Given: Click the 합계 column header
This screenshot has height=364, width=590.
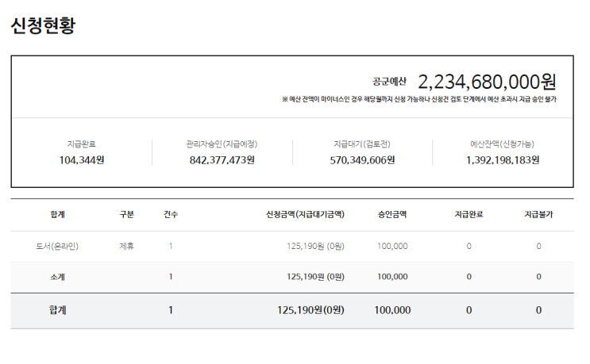Looking at the screenshot, I should 57,214.
